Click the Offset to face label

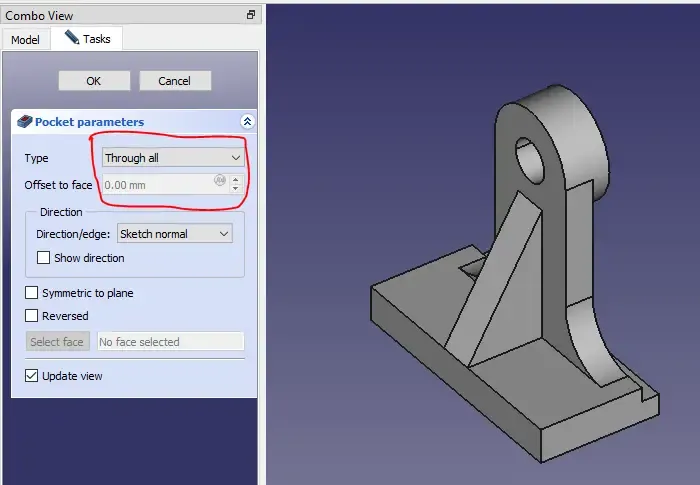(58, 185)
